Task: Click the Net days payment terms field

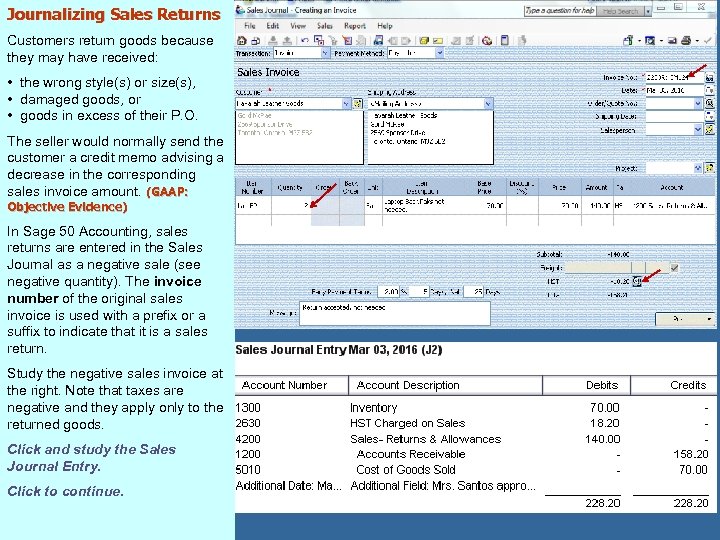Action: [473, 292]
